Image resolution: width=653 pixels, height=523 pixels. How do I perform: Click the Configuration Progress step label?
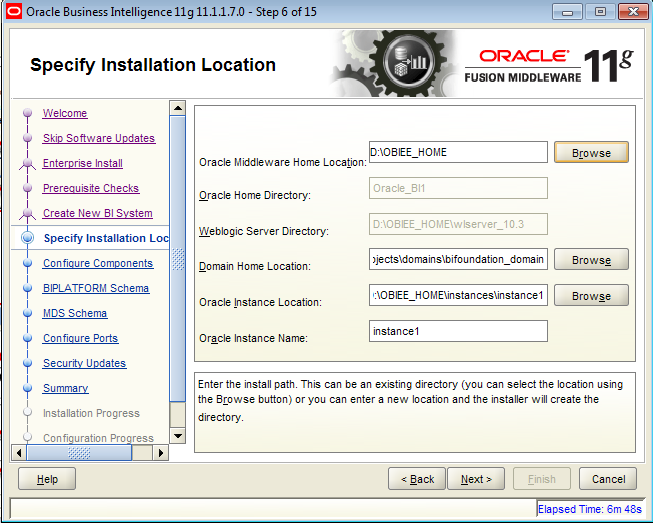click(x=98, y=438)
